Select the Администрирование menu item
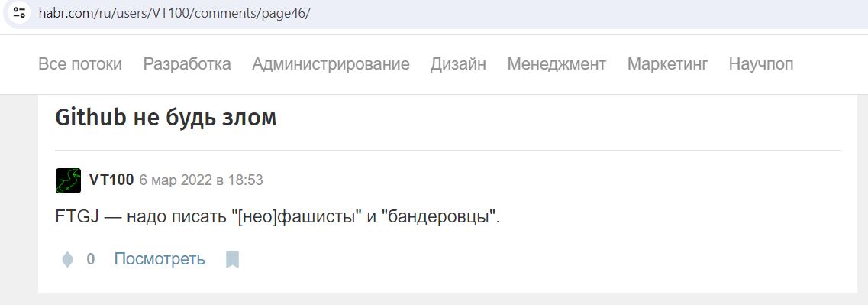This screenshot has height=305, width=868. pyautogui.click(x=331, y=63)
